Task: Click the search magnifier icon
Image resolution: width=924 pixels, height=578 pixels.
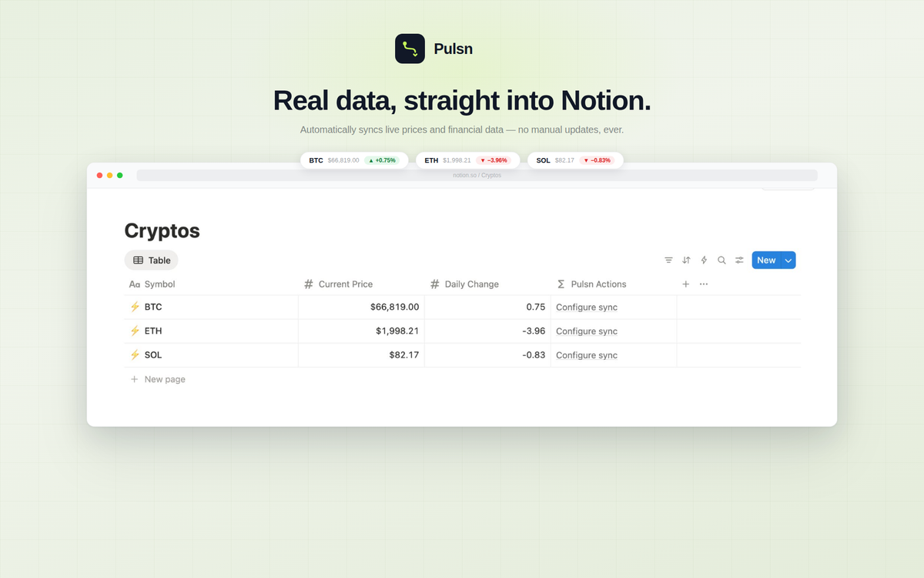Action: click(721, 260)
